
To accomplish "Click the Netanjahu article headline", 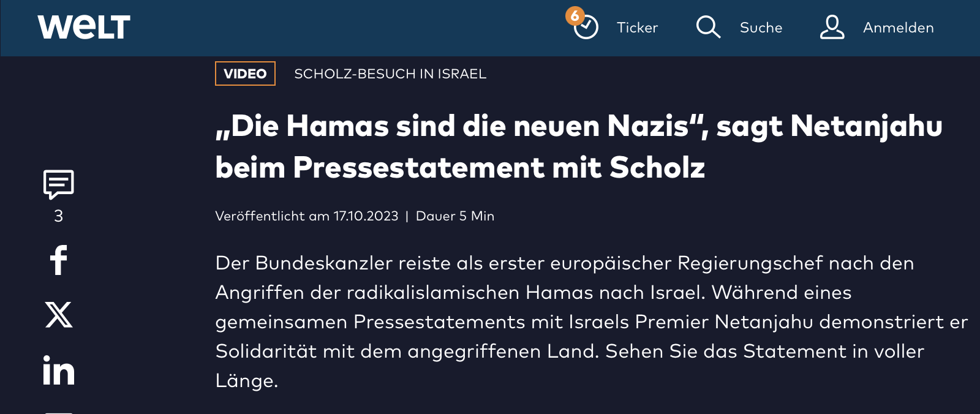I will coord(579,146).
